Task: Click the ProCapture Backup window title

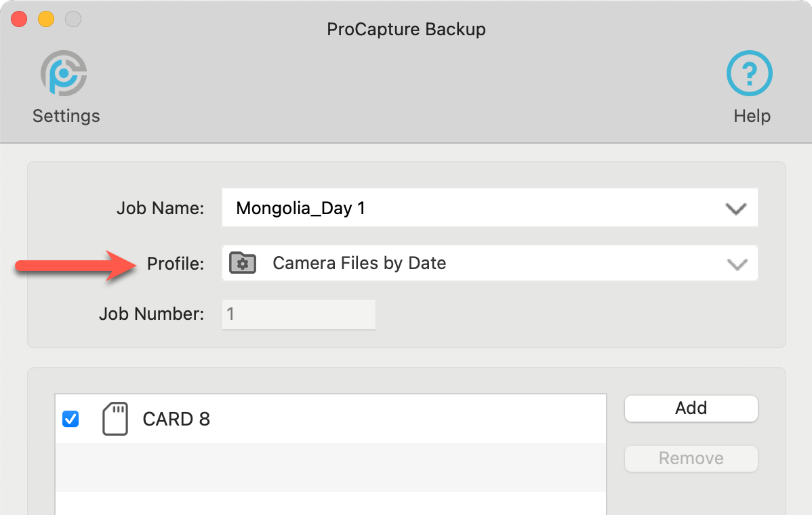Action: pos(406,29)
